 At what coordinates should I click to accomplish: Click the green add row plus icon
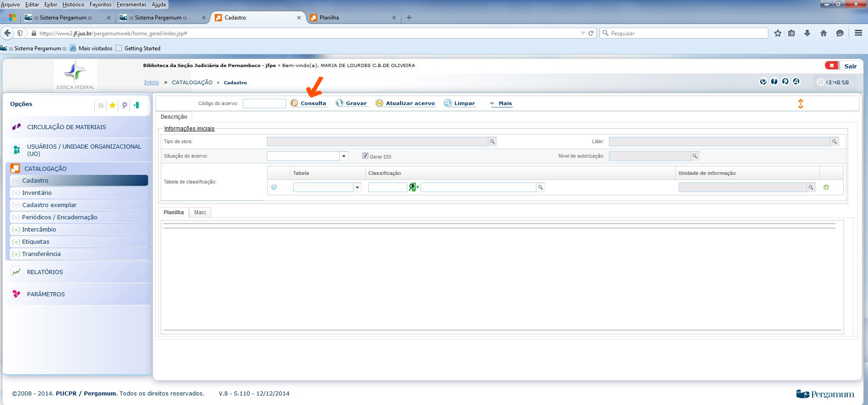826,187
